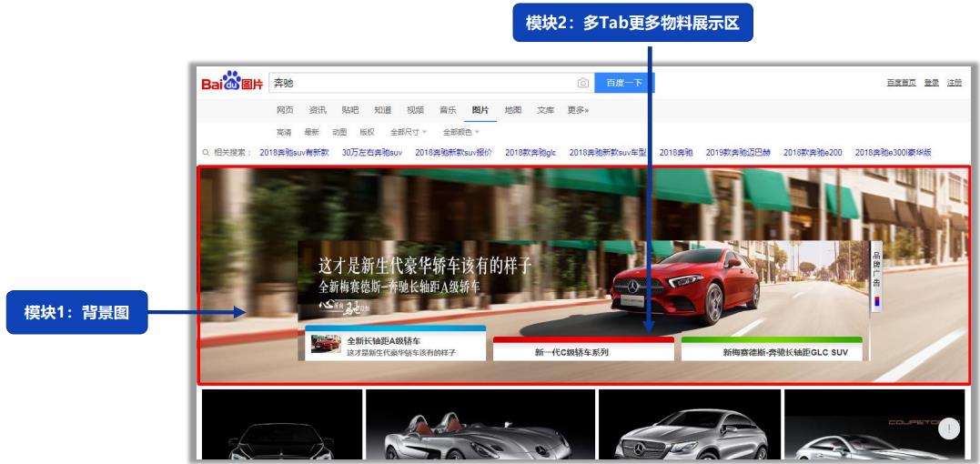Image resolution: width=980 pixels, height=464 pixels.
Task: Filter results by 版权
Action: 367,132
